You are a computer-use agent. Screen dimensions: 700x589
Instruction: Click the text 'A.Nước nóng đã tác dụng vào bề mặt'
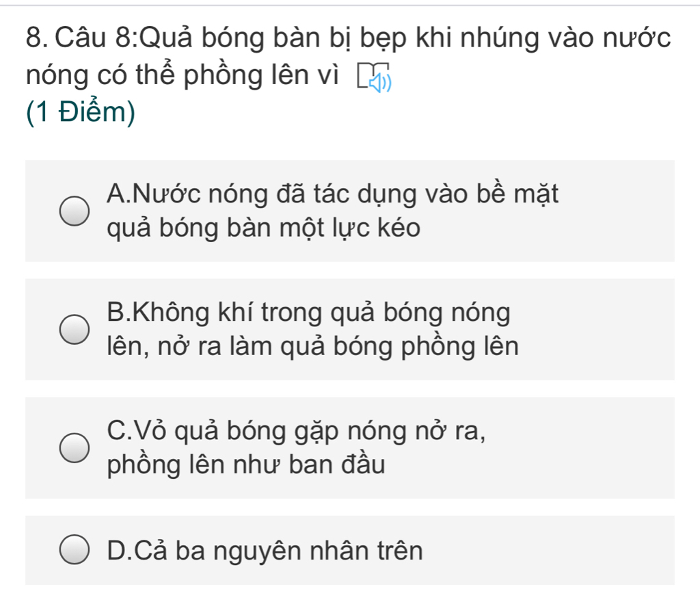[333, 194]
